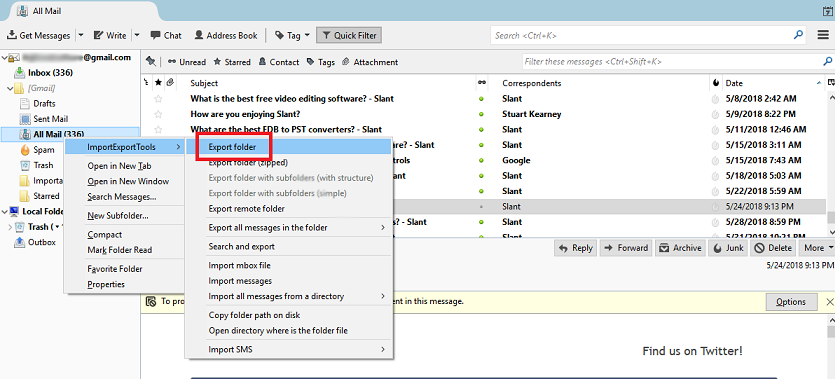The image size is (835, 379).
Task: Open the Chat toolbar button
Action: tap(166, 36)
